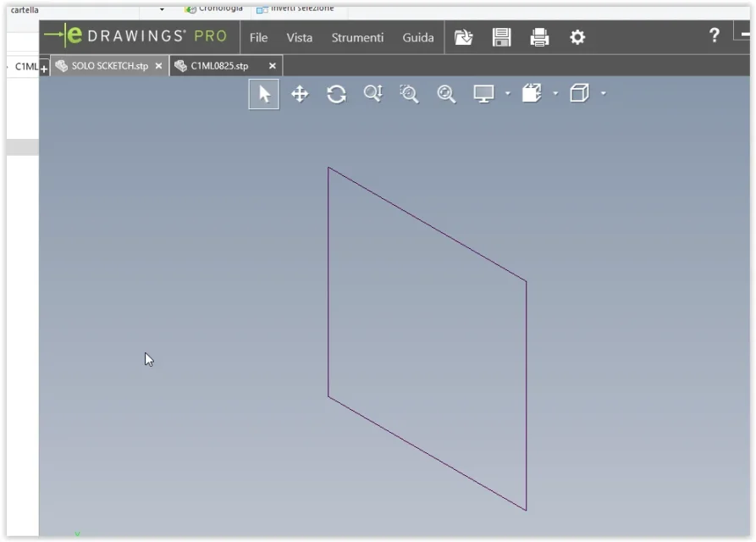
Task: Click the Zoom to Fit tool
Action: pos(446,94)
